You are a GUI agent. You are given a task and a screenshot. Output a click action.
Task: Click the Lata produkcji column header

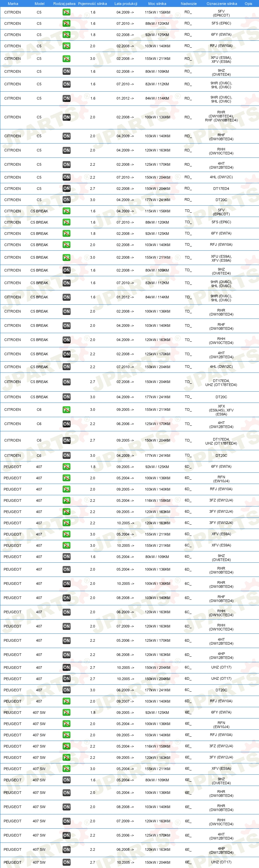click(126, 4)
